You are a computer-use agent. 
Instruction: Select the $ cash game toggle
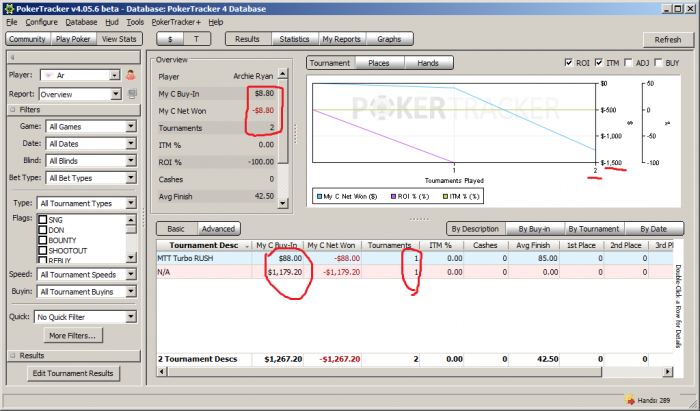[x=170, y=39]
